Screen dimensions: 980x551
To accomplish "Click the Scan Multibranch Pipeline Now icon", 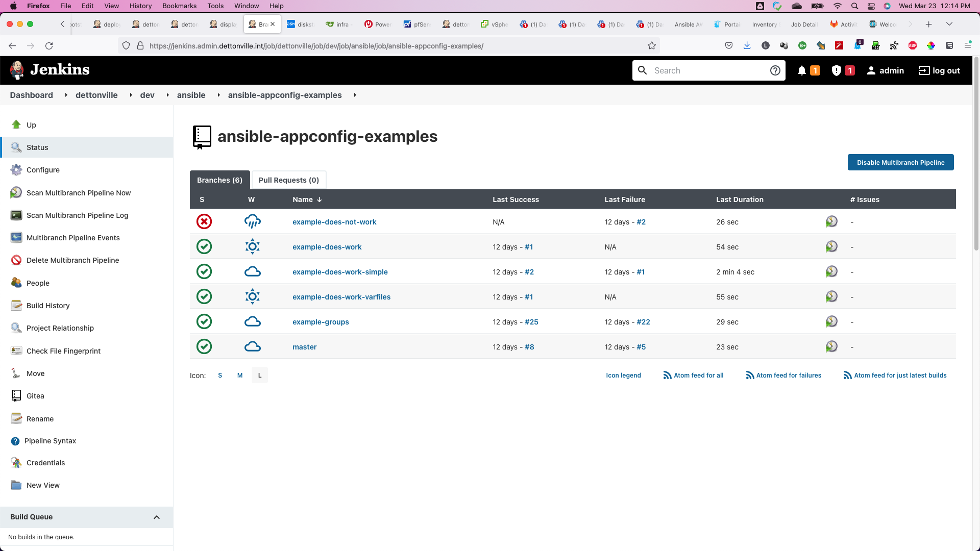I will [x=16, y=192].
